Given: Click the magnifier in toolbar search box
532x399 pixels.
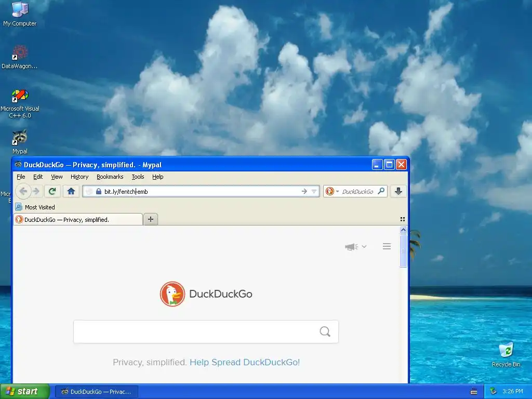Looking at the screenshot, I should click(x=381, y=191).
